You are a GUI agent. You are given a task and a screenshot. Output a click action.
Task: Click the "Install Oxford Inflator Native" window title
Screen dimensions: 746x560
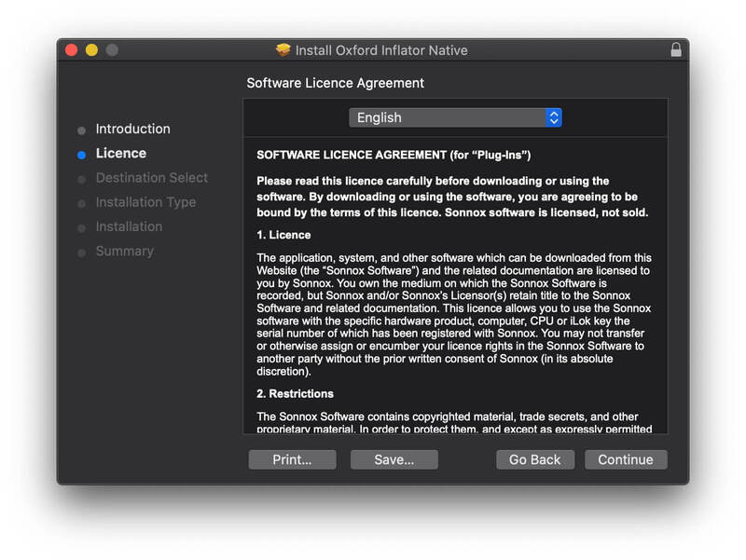pos(381,50)
